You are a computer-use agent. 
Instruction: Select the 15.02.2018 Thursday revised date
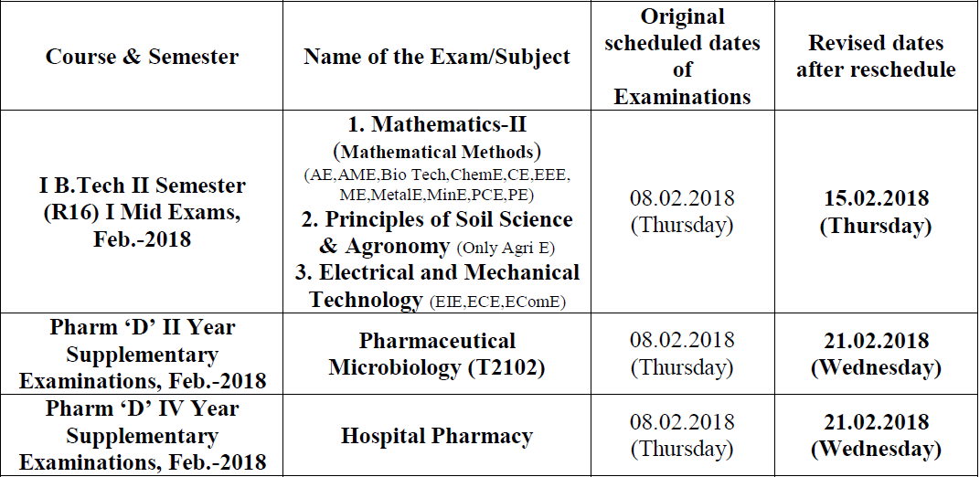click(876, 212)
